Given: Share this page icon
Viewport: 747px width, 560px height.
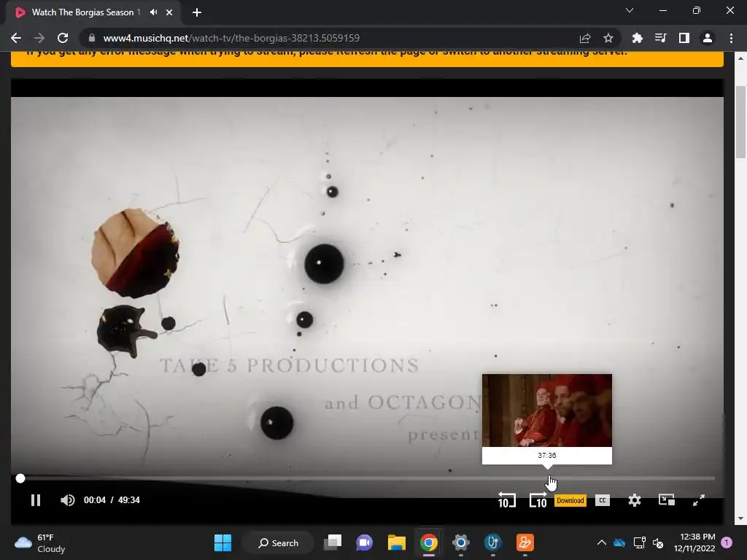Looking at the screenshot, I should click(585, 38).
